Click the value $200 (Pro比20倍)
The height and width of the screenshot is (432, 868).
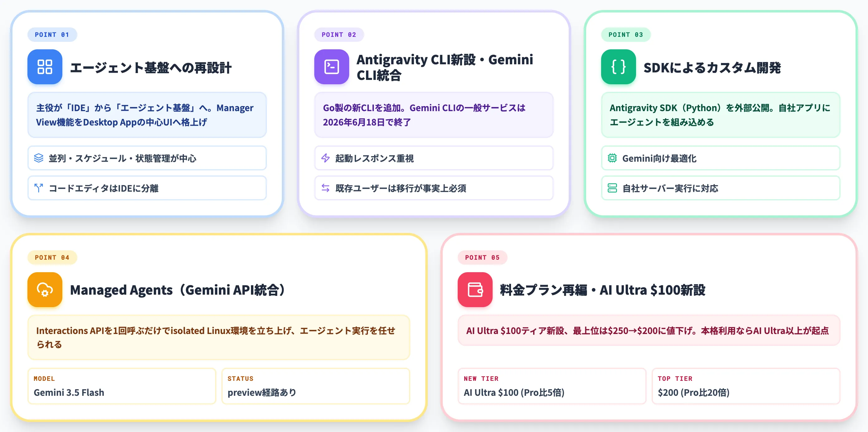[693, 393]
